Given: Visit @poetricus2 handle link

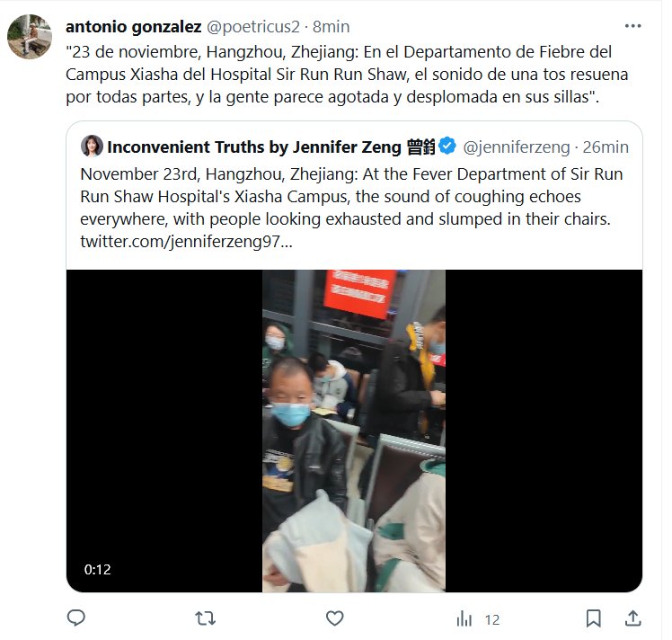Looking at the screenshot, I should [252, 27].
